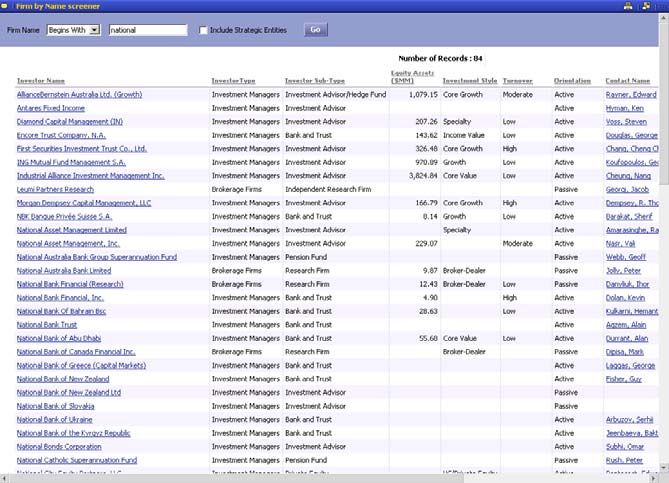Open First Securities Investment Trust Co., Ltd.
The image size is (669, 483).
point(81,149)
